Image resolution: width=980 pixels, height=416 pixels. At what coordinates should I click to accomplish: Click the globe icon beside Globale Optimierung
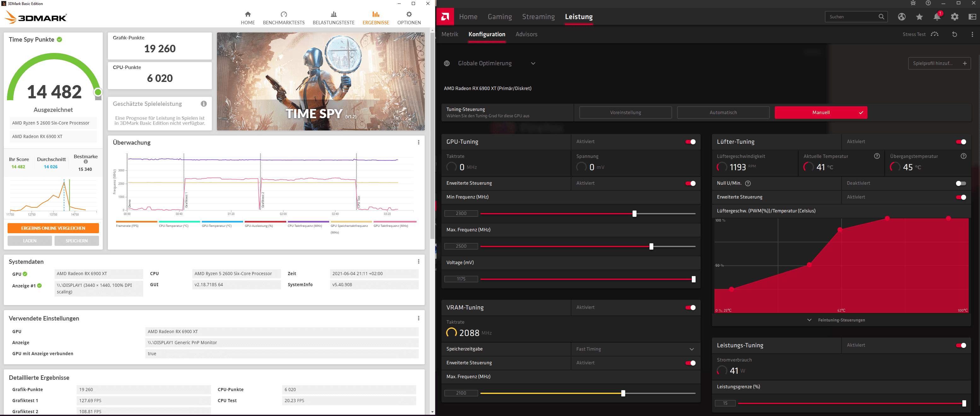pyautogui.click(x=447, y=63)
